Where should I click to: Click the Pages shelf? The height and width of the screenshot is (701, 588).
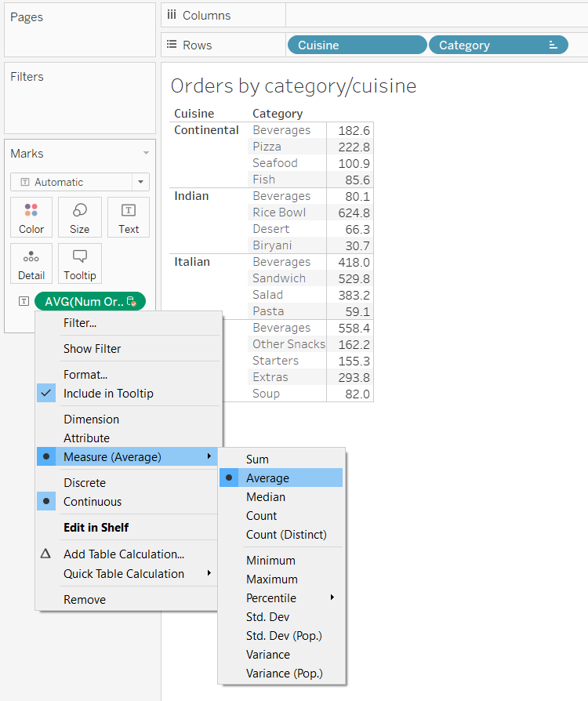[x=80, y=30]
